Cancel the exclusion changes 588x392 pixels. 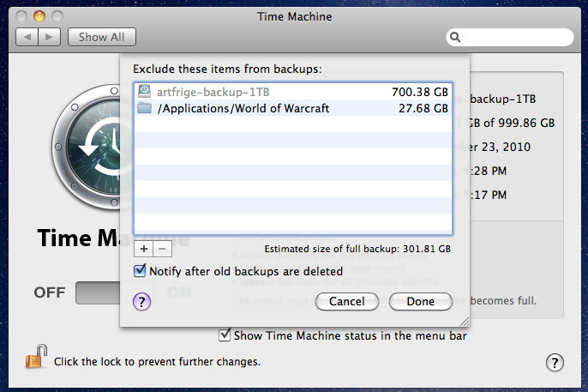coord(347,302)
